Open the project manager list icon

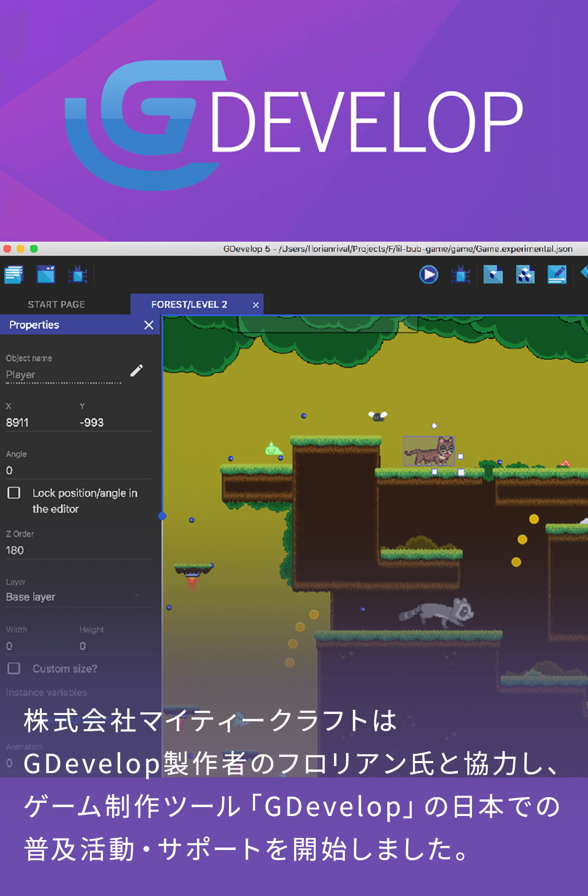(14, 275)
